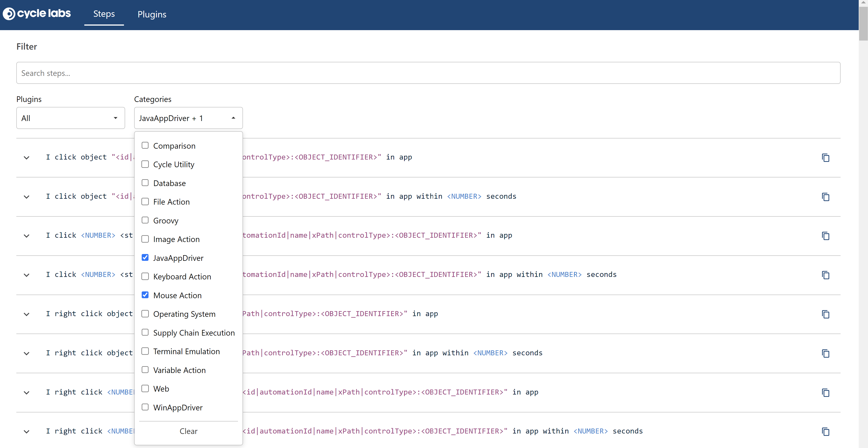Copy the fourth step with within NUMBER seconds

tap(825, 275)
